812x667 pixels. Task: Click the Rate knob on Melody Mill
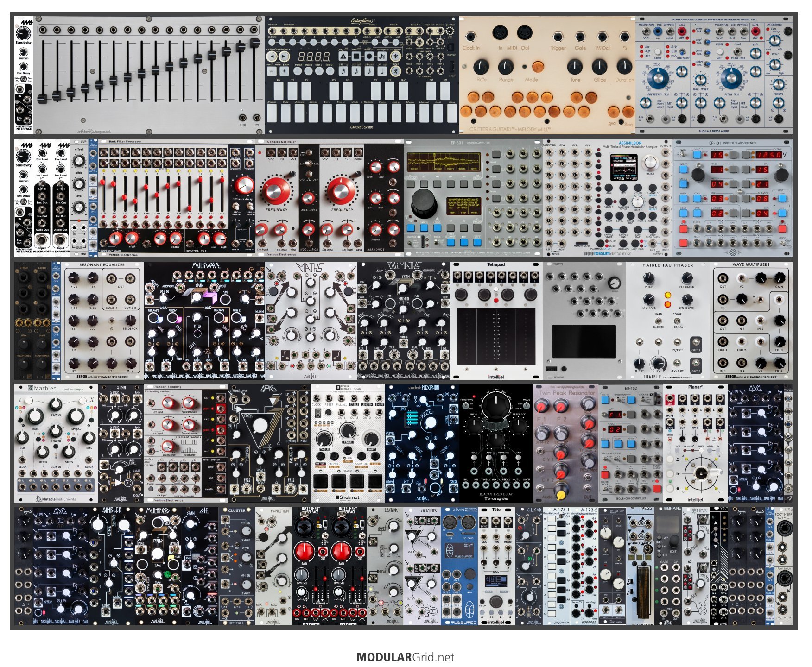tap(481, 67)
